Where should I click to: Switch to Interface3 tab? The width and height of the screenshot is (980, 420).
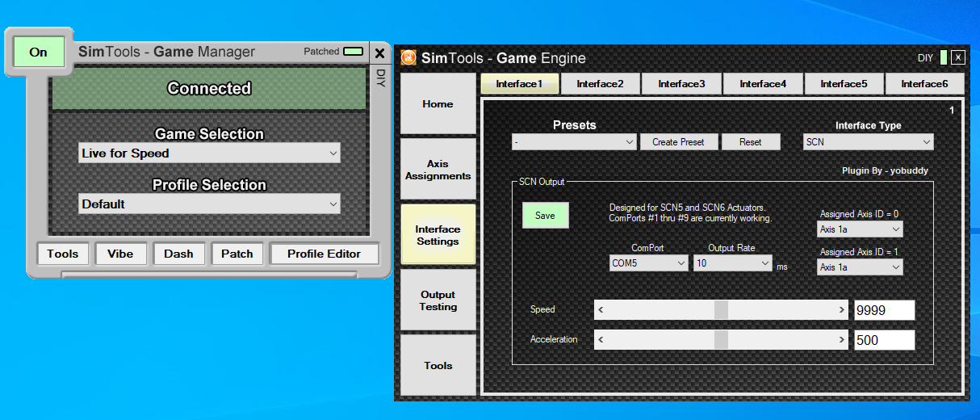[x=681, y=84]
